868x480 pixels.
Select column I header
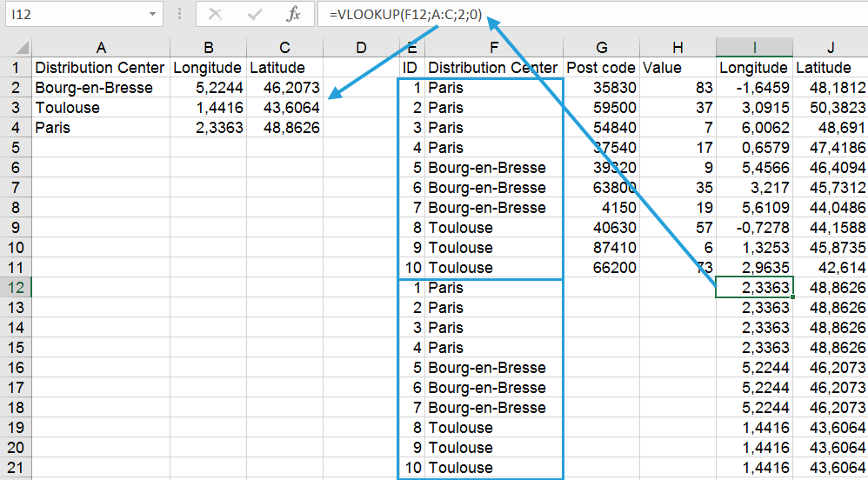pyautogui.click(x=755, y=48)
